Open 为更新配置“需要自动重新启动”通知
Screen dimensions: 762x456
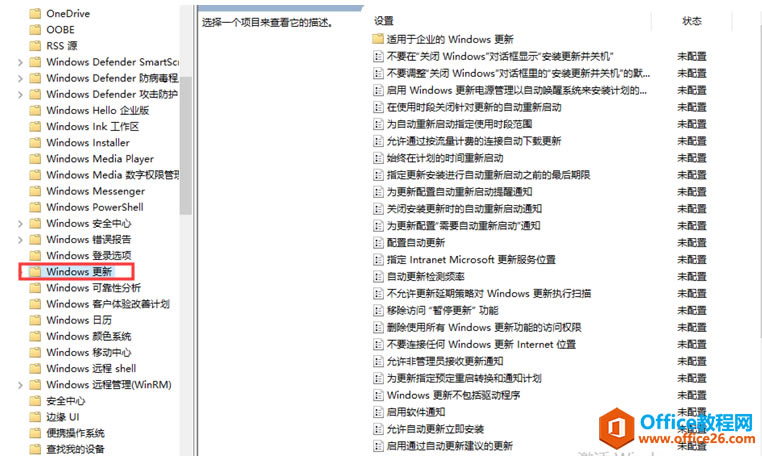coord(463,226)
